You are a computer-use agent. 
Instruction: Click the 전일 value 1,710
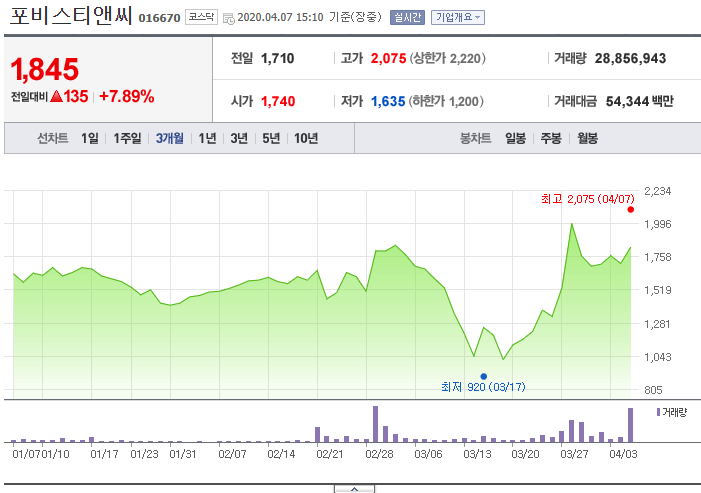point(278,58)
